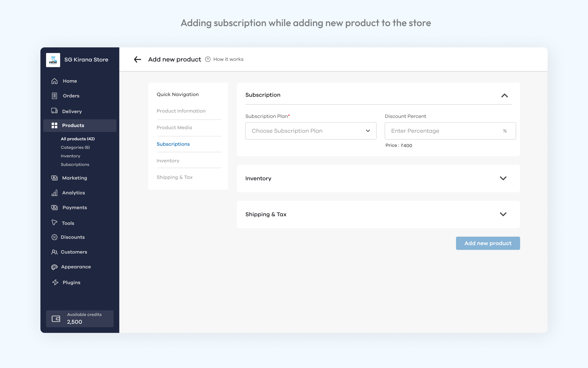Click the wallet icon beside Available credits

tap(56, 319)
